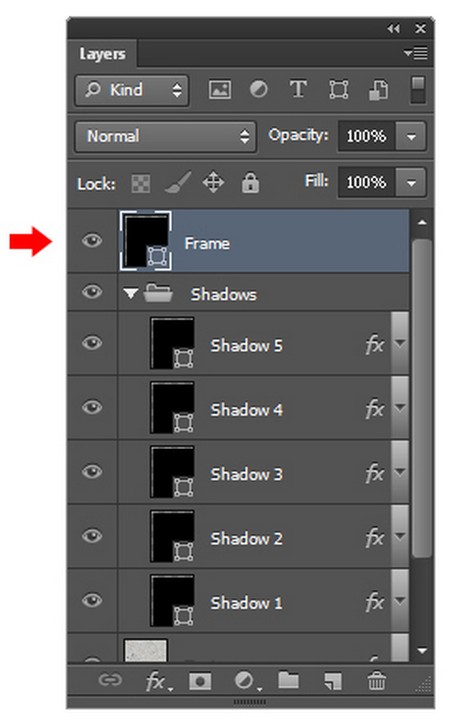Select the Layers tab
Viewport: 450px width, 724px height.
coord(102,54)
